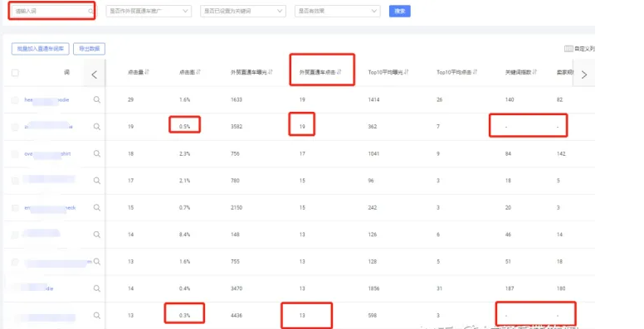644x329 pixels.
Task: Click the right chevron to scroll table columns
Action: [584, 75]
